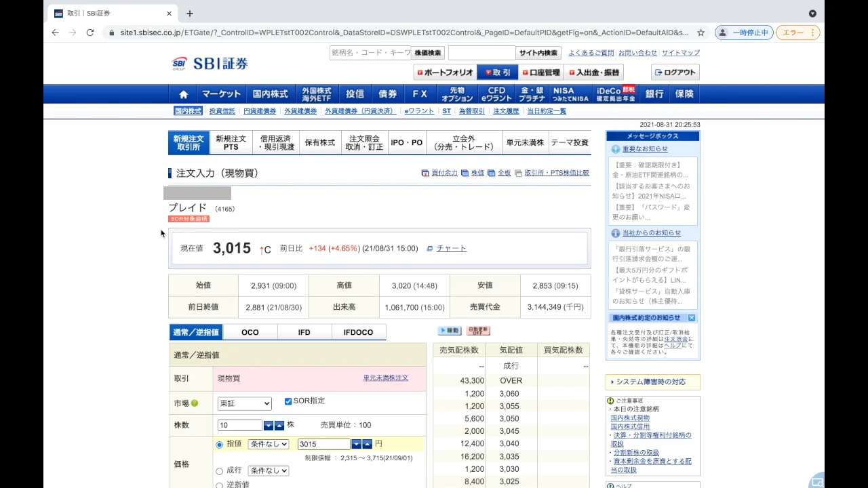The height and width of the screenshot is (488, 868).
Task: Open FX in main navigation
Action: [420, 94]
